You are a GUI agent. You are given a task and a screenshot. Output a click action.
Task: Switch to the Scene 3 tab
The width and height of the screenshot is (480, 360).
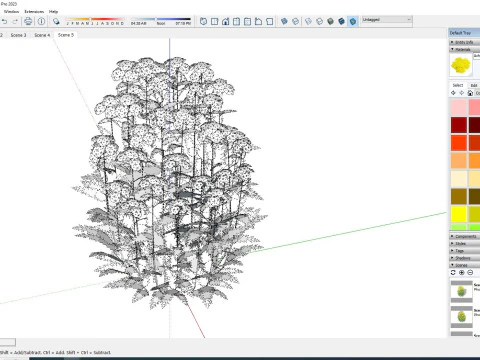pos(18,35)
